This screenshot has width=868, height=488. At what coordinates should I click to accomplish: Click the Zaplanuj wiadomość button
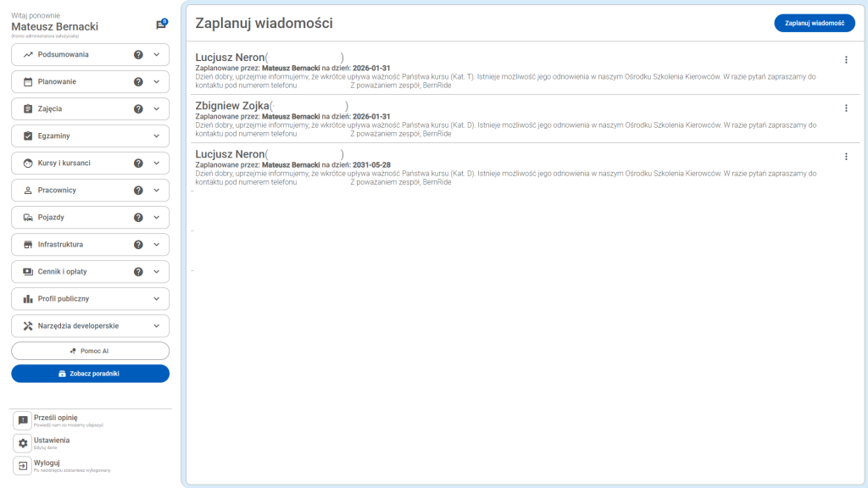click(x=814, y=25)
